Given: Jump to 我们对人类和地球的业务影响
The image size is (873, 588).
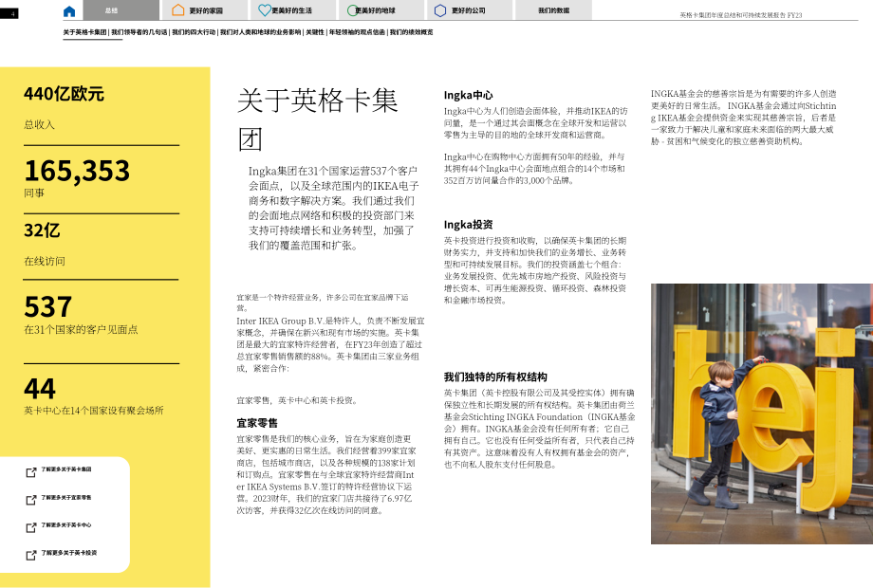Looking at the screenshot, I should tap(260, 32).
